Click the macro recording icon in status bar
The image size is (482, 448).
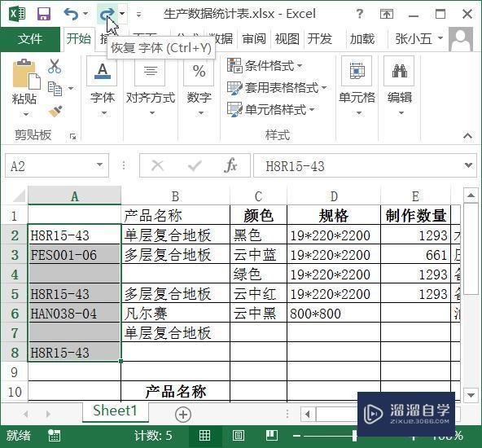54,436
